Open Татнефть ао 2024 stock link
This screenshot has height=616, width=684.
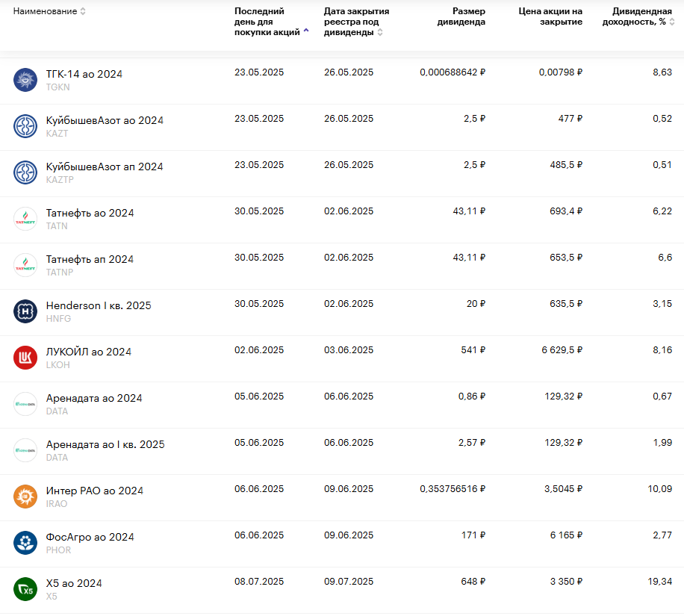click(90, 213)
